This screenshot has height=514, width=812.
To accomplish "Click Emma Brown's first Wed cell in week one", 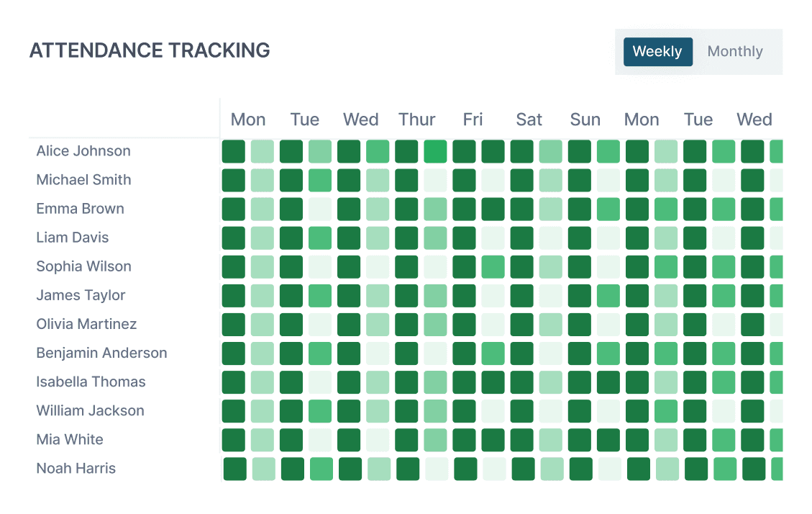I will [x=349, y=209].
